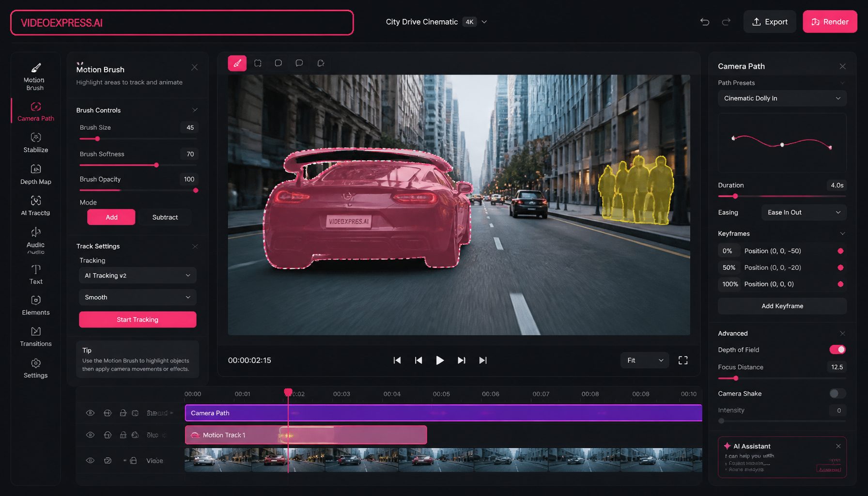Open the Text sidebar tool
This screenshot has height=496, width=868.
pyautogui.click(x=35, y=275)
